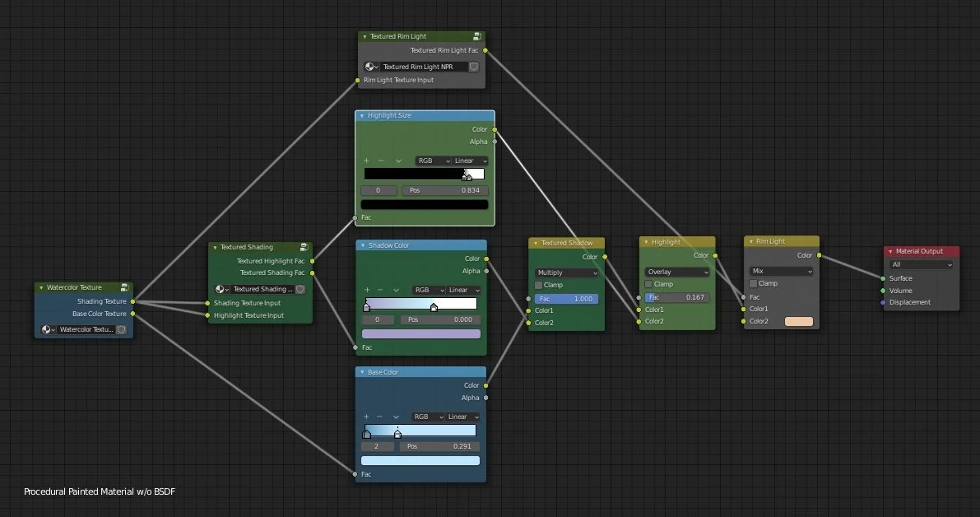Click the browser icon next to Textured Shading name

pyautogui.click(x=221, y=289)
